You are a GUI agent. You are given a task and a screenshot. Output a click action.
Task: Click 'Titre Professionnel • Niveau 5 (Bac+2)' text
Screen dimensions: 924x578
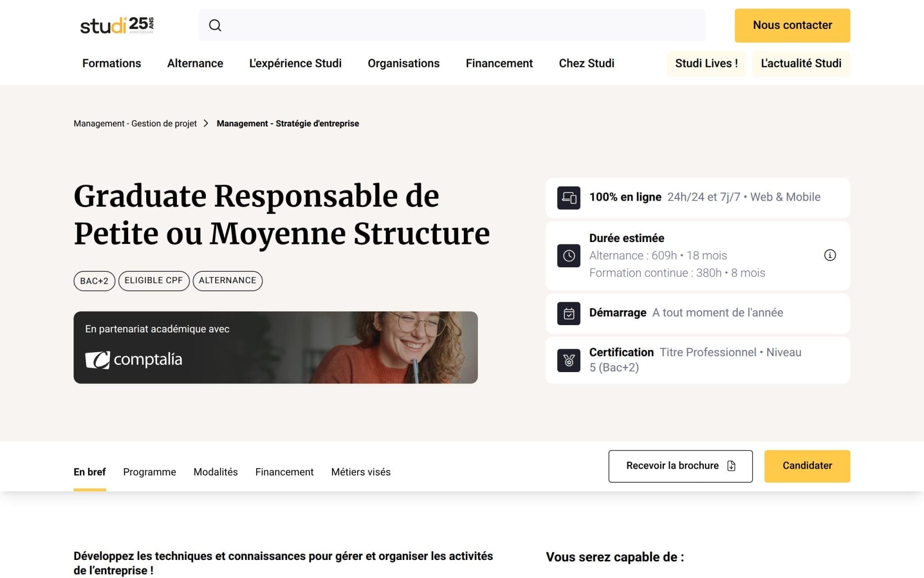pos(695,360)
